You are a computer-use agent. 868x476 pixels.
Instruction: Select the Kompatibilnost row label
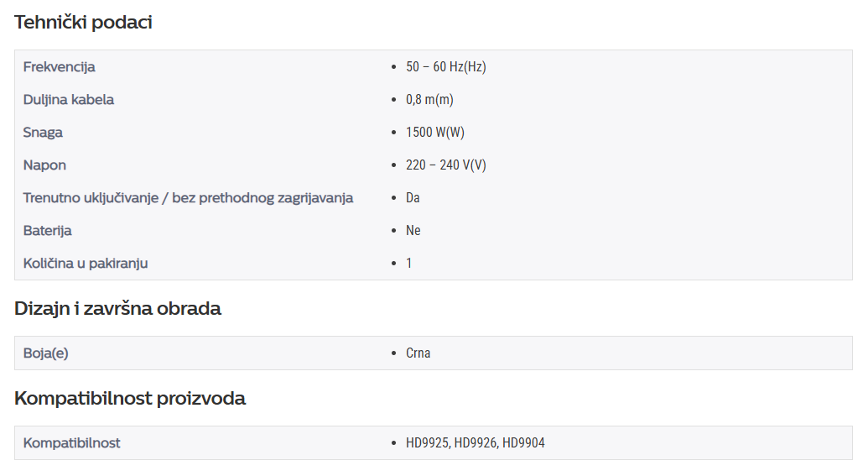click(x=71, y=442)
